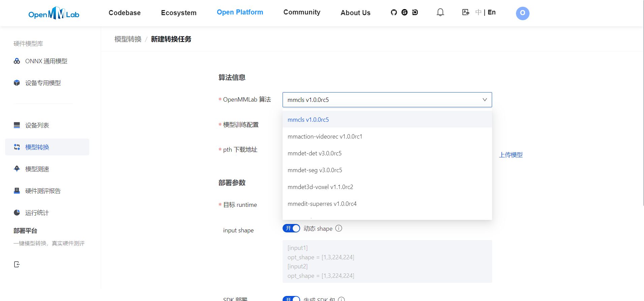This screenshot has height=301, width=644.
Task: Click the 硬件测评报告 icon
Action: tap(17, 191)
